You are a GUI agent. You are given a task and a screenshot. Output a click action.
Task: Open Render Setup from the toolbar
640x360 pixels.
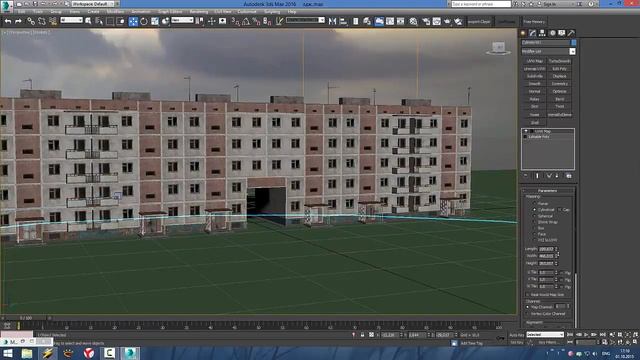426,21
